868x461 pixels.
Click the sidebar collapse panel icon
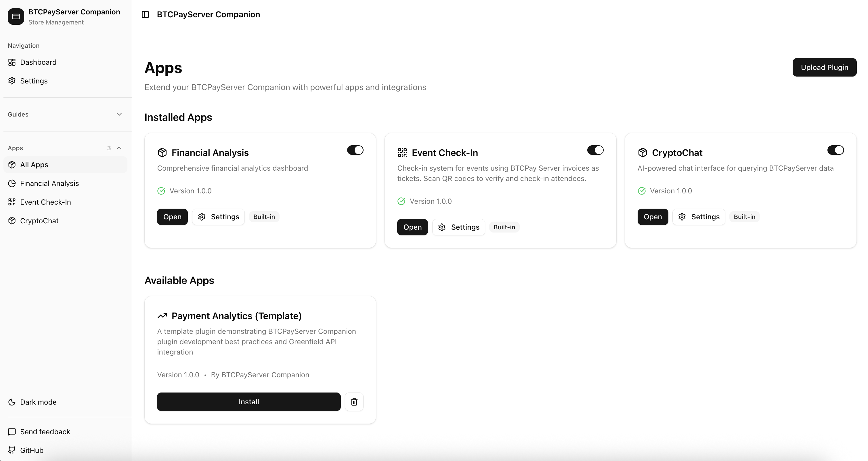[145, 14]
